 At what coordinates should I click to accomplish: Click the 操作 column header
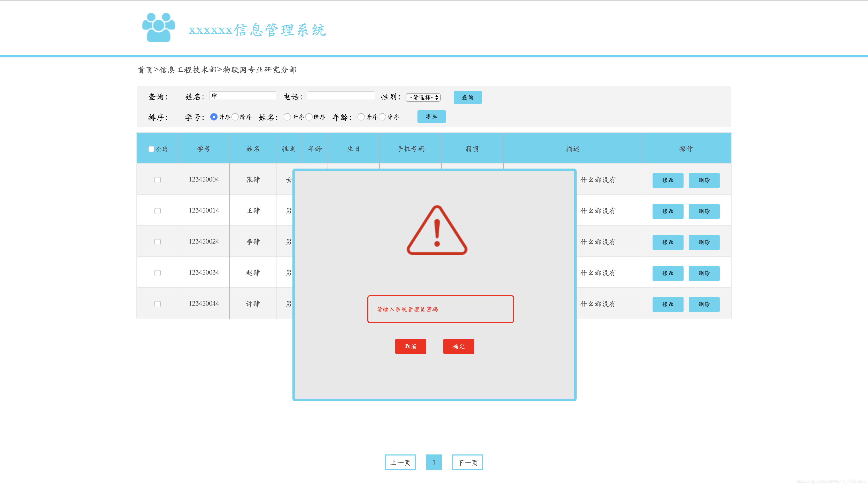686,149
